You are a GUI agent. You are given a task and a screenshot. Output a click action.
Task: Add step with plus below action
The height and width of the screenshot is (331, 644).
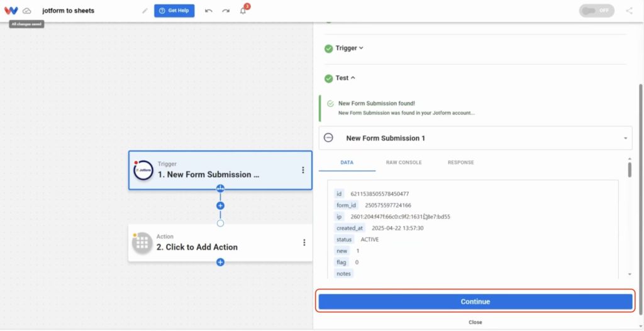point(221,262)
